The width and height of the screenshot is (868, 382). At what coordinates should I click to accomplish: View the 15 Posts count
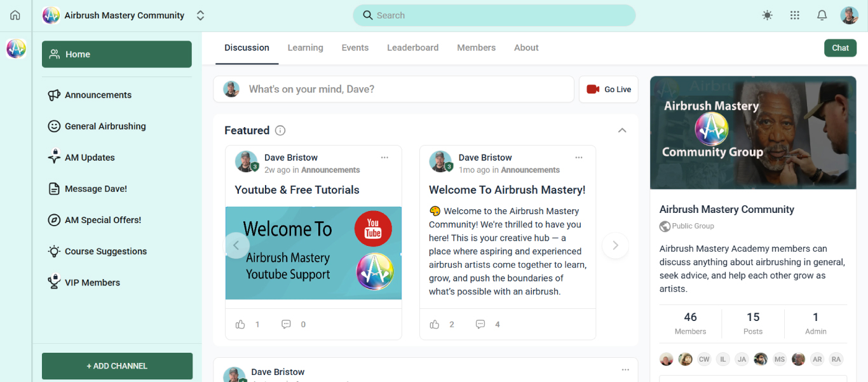pyautogui.click(x=753, y=323)
